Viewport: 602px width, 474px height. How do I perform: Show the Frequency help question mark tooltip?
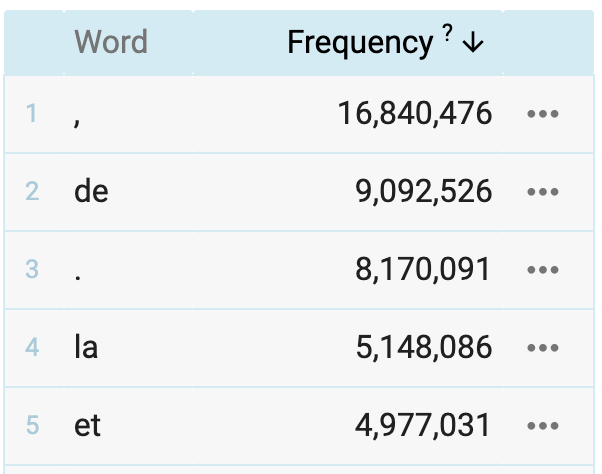click(x=447, y=33)
